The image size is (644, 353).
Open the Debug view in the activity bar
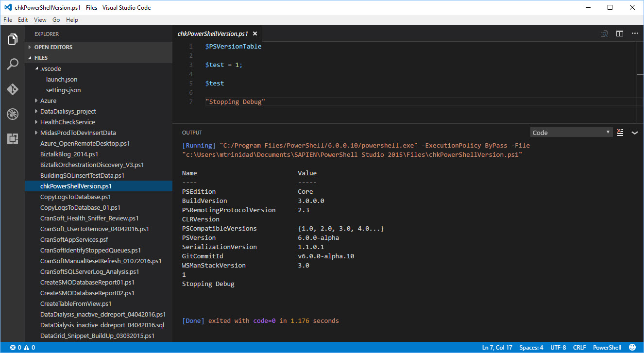(x=13, y=114)
